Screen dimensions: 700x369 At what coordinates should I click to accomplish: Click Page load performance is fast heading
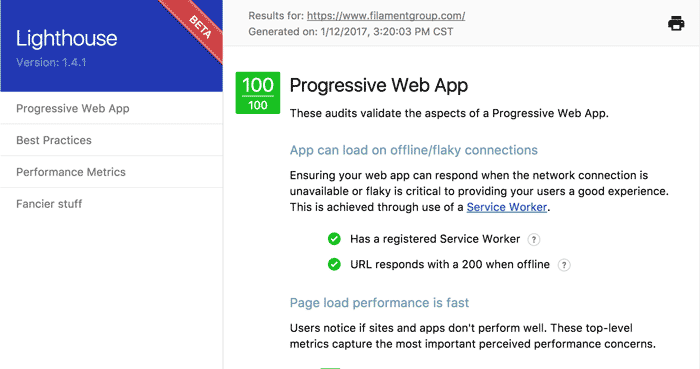click(x=379, y=303)
